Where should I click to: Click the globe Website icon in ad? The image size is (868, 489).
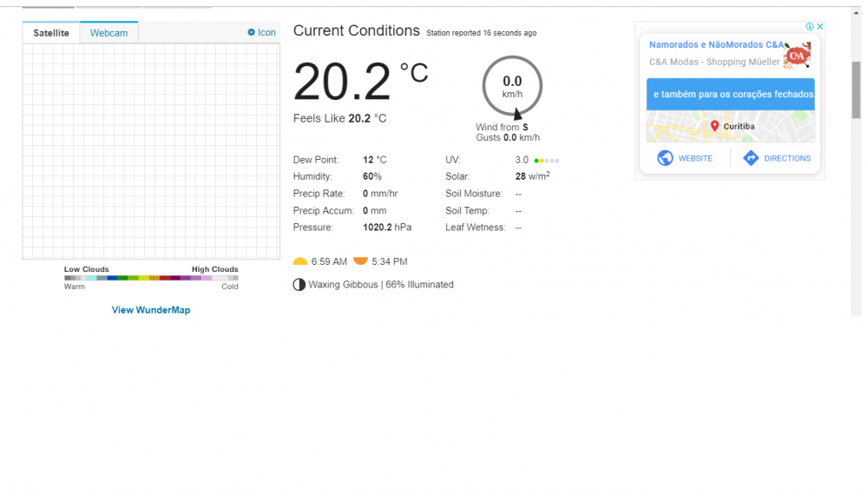coord(666,158)
